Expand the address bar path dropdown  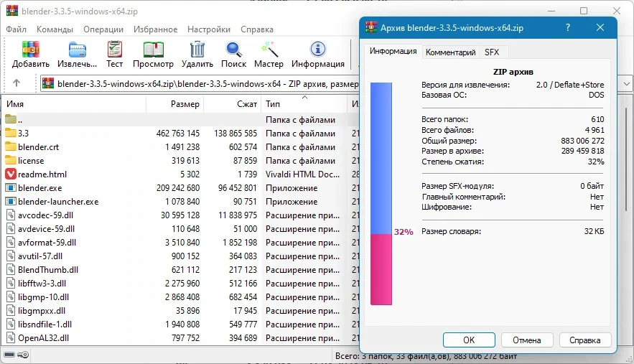point(626,84)
